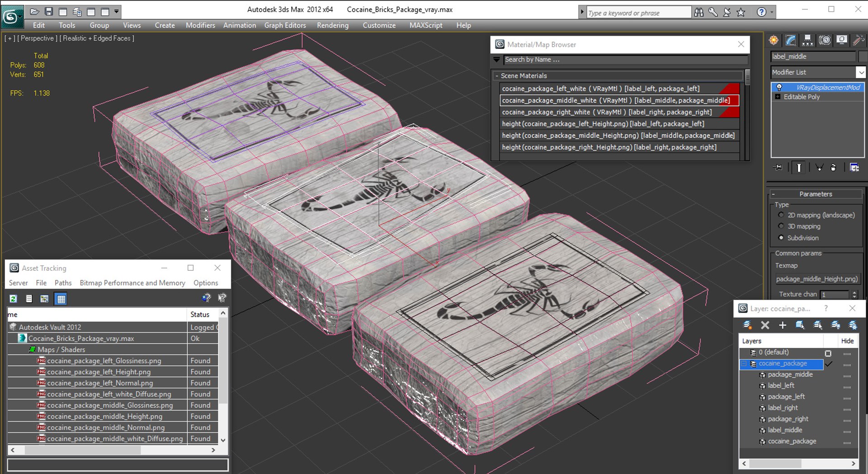Viewport: 868px width, 474px height.
Task: Open the Utilities hammer panel tab
Action: coord(858,40)
